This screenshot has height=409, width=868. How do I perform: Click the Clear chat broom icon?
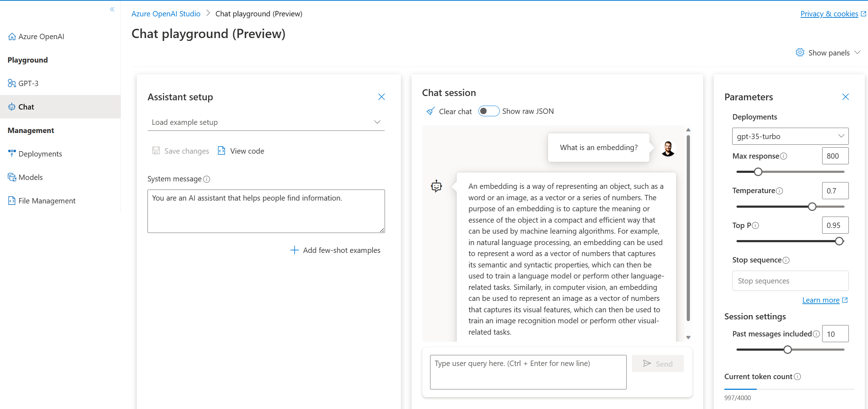point(430,111)
